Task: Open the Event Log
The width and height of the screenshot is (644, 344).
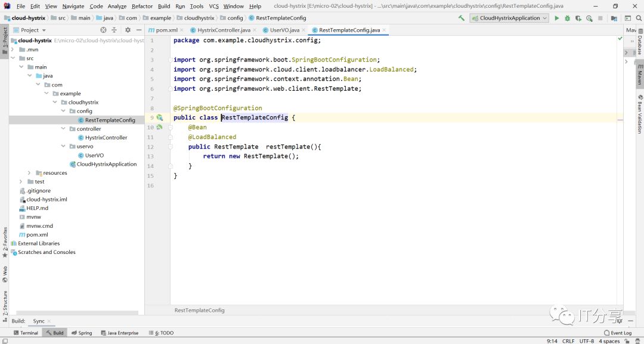Action: coord(617,333)
